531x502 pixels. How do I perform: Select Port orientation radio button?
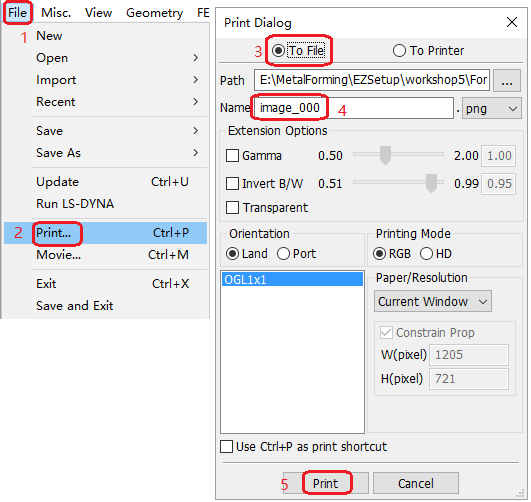[283, 254]
